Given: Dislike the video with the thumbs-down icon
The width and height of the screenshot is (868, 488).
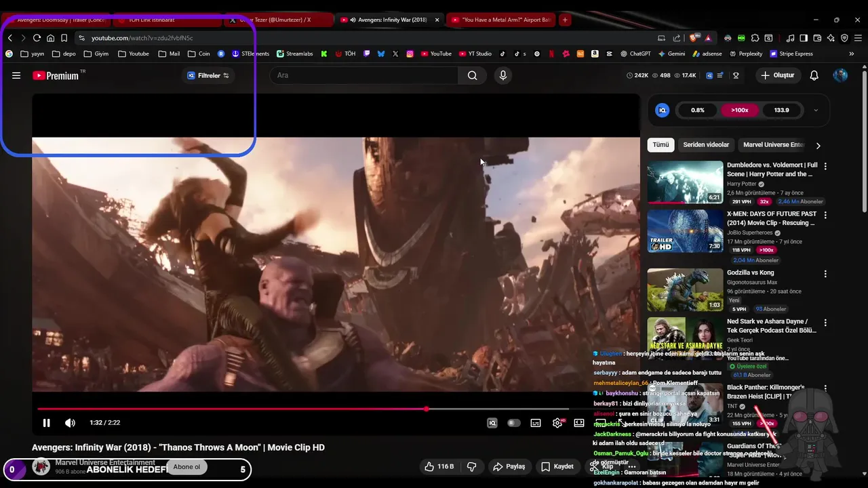Looking at the screenshot, I should pyautogui.click(x=471, y=466).
